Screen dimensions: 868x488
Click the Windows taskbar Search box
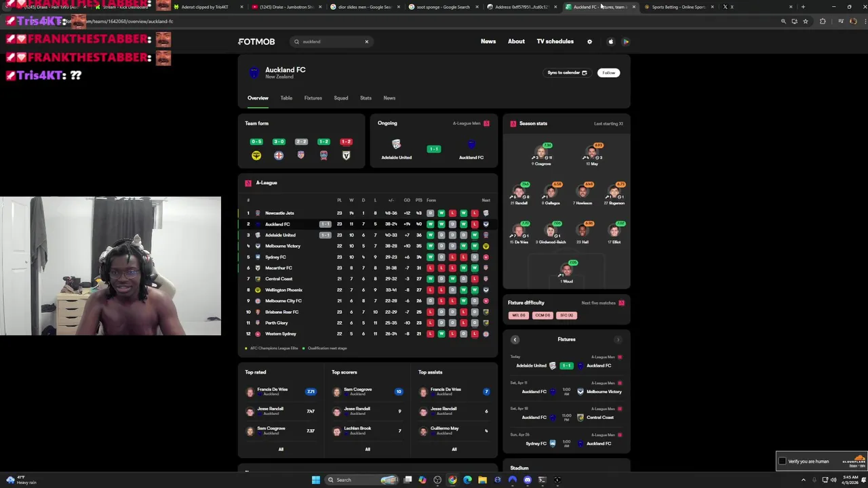361,480
